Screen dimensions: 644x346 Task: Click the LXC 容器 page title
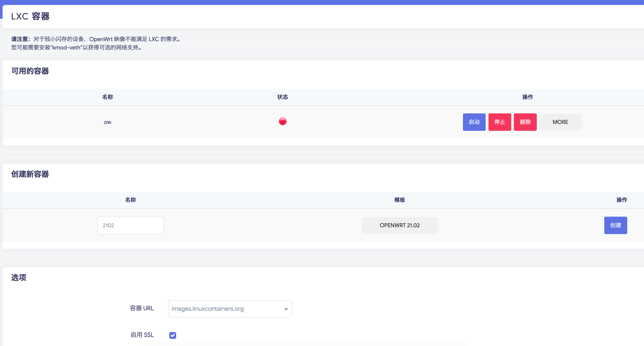[x=30, y=17]
